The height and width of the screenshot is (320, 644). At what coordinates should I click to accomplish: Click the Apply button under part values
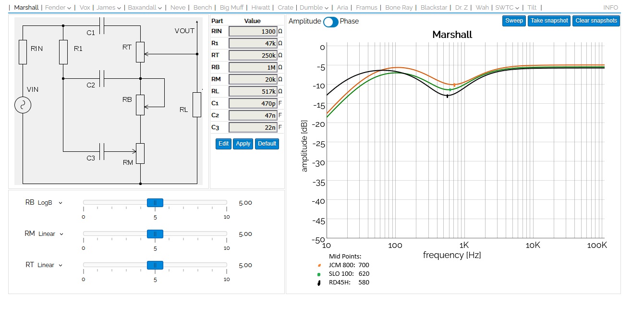[x=243, y=144]
